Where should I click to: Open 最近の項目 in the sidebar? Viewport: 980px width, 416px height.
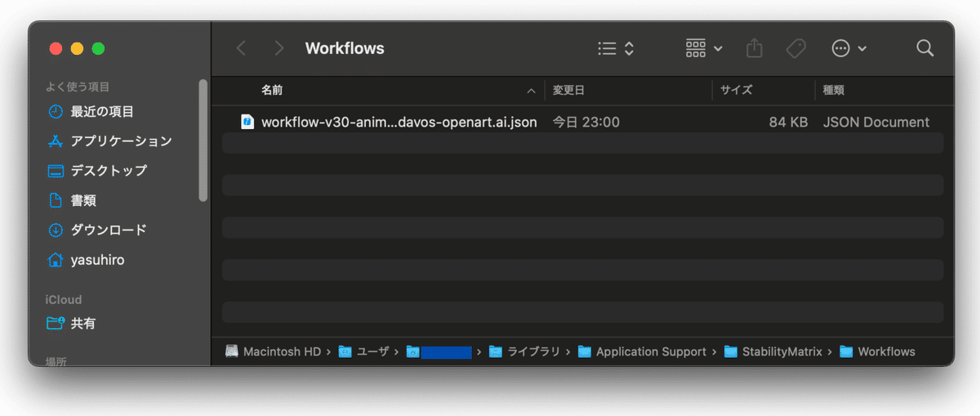(x=102, y=111)
